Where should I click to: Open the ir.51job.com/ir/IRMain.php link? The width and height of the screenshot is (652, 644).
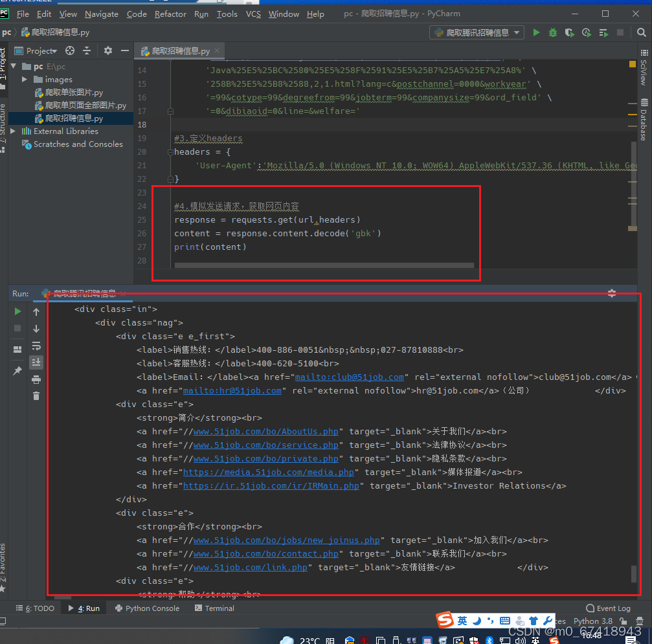271,485
